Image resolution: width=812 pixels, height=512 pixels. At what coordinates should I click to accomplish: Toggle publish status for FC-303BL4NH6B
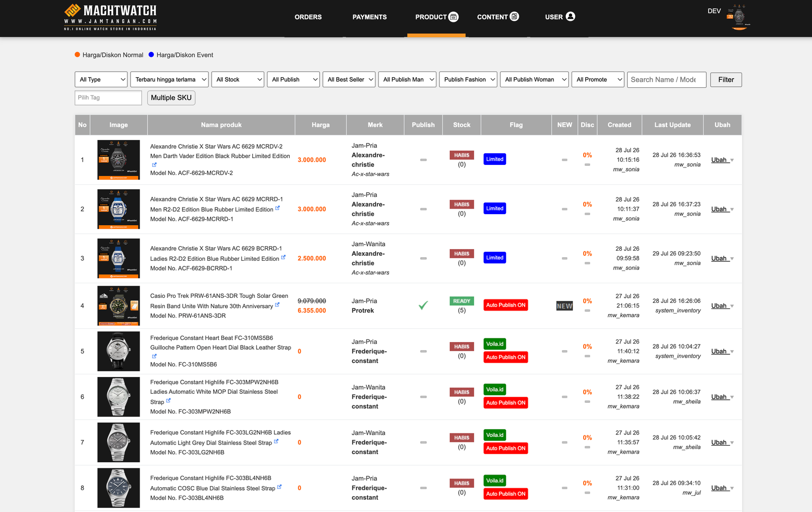click(423, 488)
